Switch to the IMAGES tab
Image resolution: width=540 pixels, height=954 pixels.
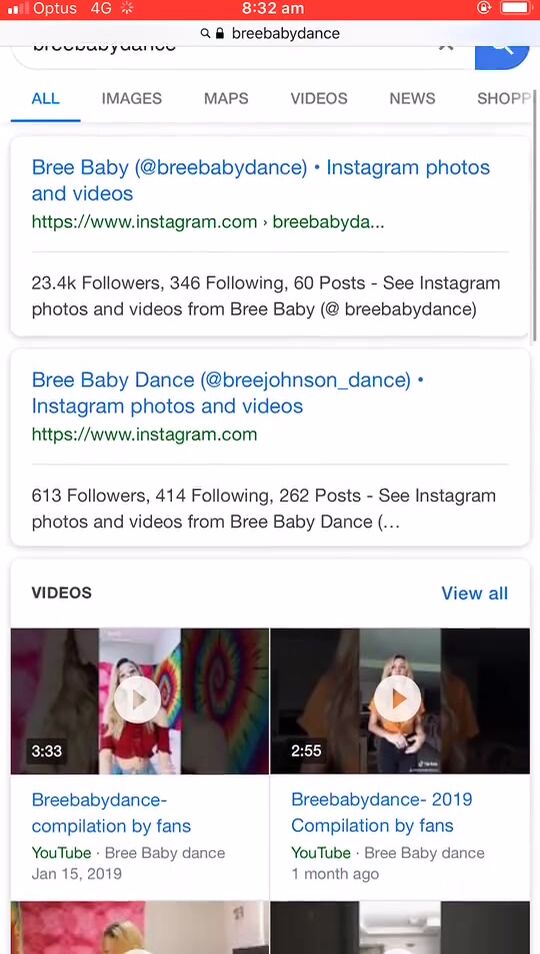131,99
